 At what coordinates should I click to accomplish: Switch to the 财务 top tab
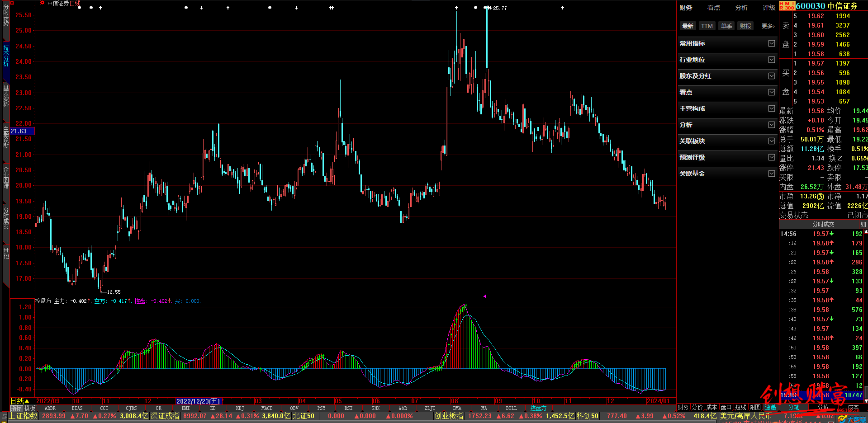click(686, 8)
